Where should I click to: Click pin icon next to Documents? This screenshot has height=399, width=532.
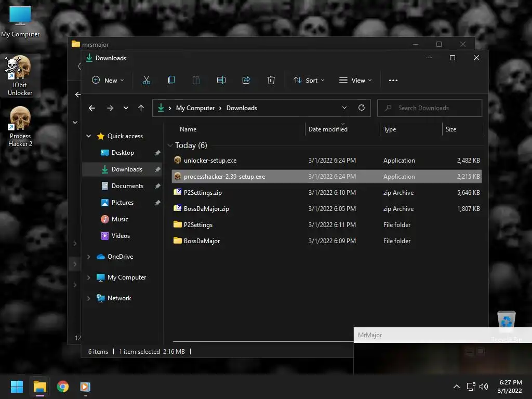click(x=157, y=186)
